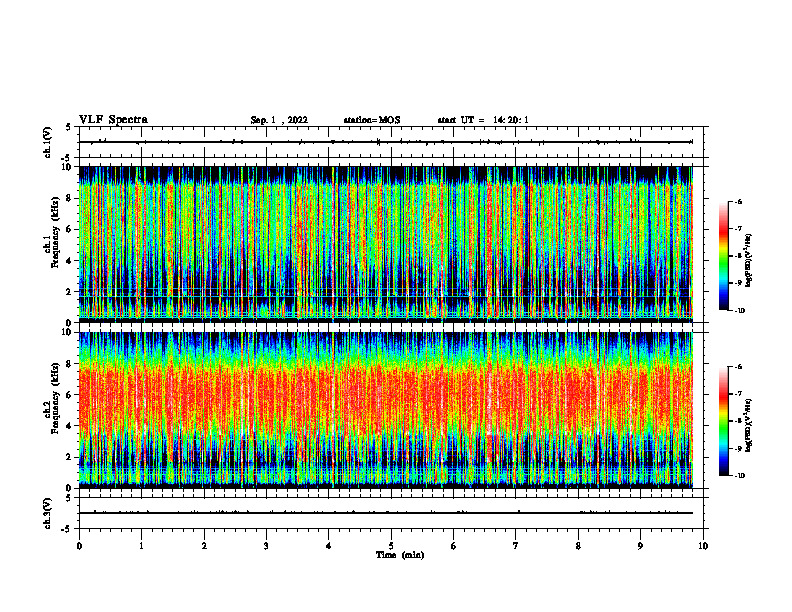Click the '-5' voltage tick of ch.3(V) axis

67,529
